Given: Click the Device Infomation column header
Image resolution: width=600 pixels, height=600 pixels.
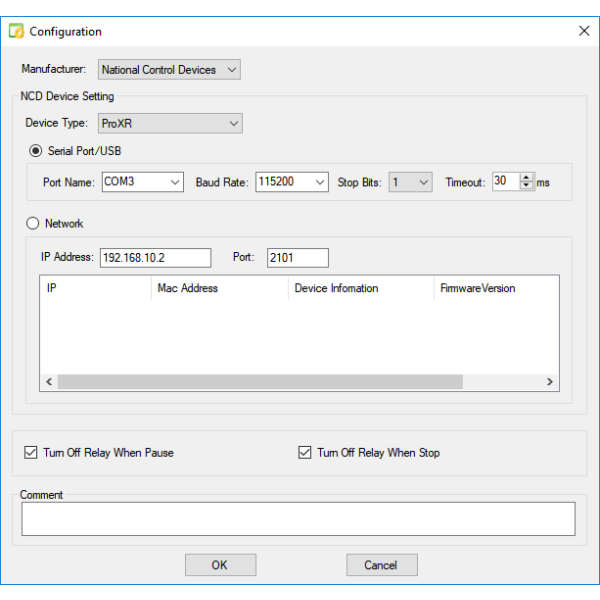Looking at the screenshot, I should pos(361,288).
